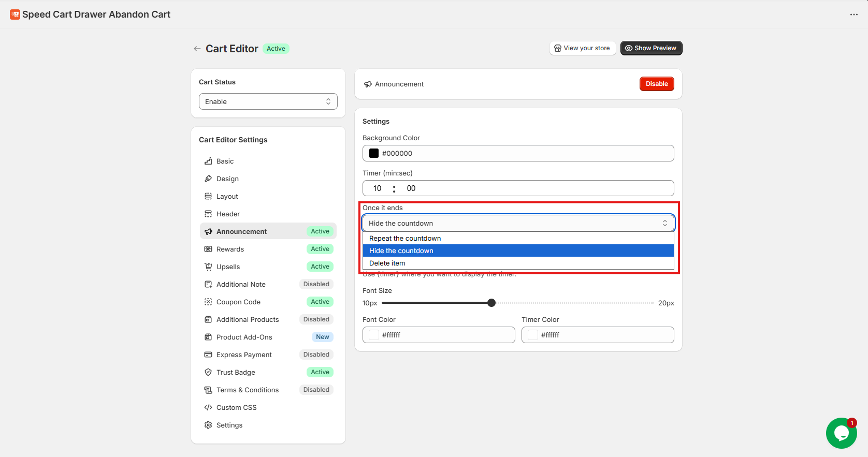
Task: Open the Rewards settings section
Action: click(x=230, y=249)
